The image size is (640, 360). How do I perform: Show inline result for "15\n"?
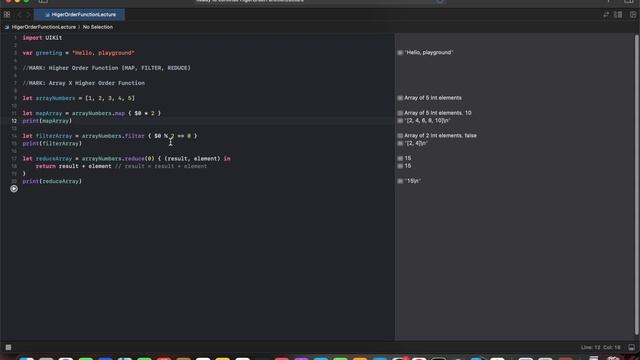click(x=400, y=181)
